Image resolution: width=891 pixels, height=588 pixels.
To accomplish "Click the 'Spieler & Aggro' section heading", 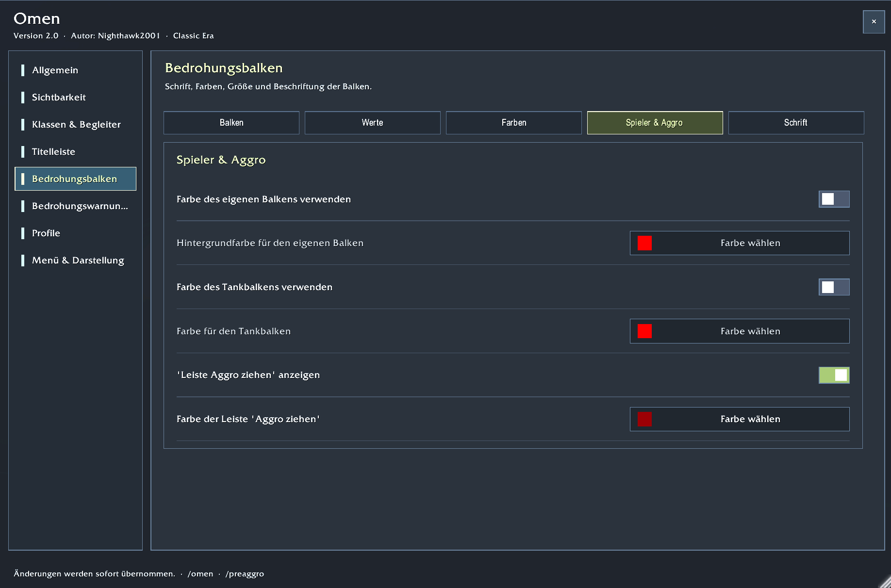I will point(221,160).
